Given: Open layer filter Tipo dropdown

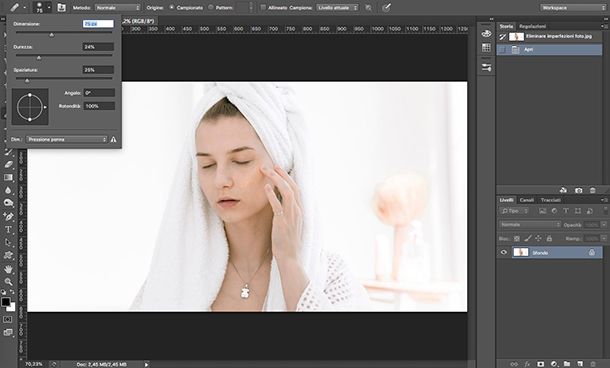Looking at the screenshot, I should (514, 211).
